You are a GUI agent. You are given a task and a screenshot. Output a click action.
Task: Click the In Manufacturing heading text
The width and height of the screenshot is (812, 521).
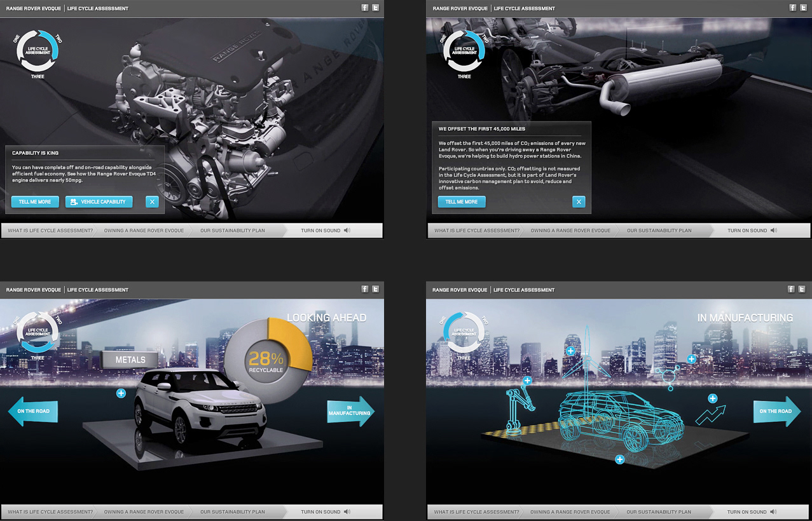[745, 318]
